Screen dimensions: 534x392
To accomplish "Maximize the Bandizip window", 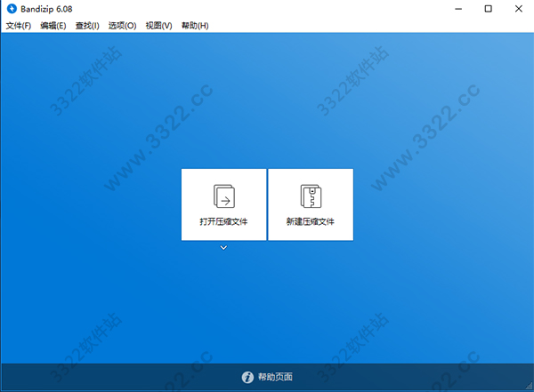I will [x=489, y=9].
